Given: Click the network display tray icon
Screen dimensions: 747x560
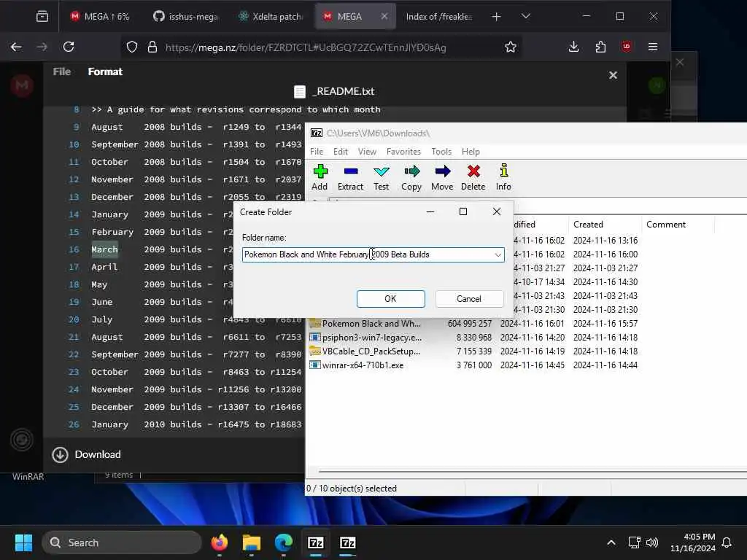Looking at the screenshot, I should point(634,542).
